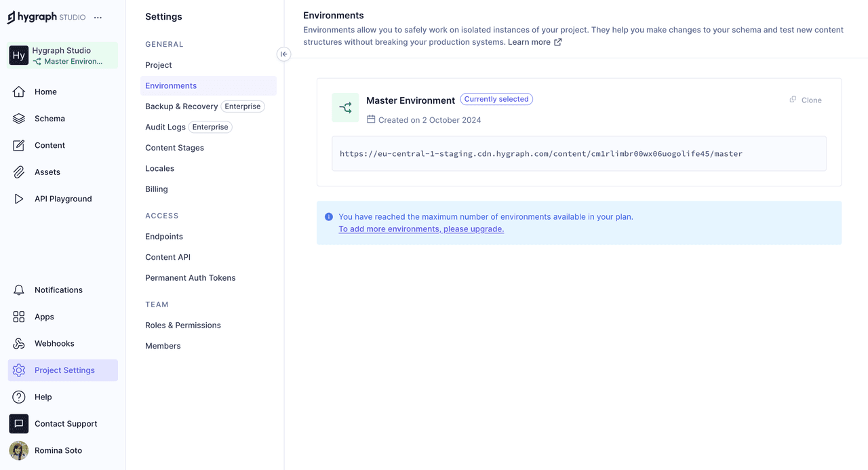Open the ellipsis options menu
The image size is (868, 470).
[x=97, y=17]
